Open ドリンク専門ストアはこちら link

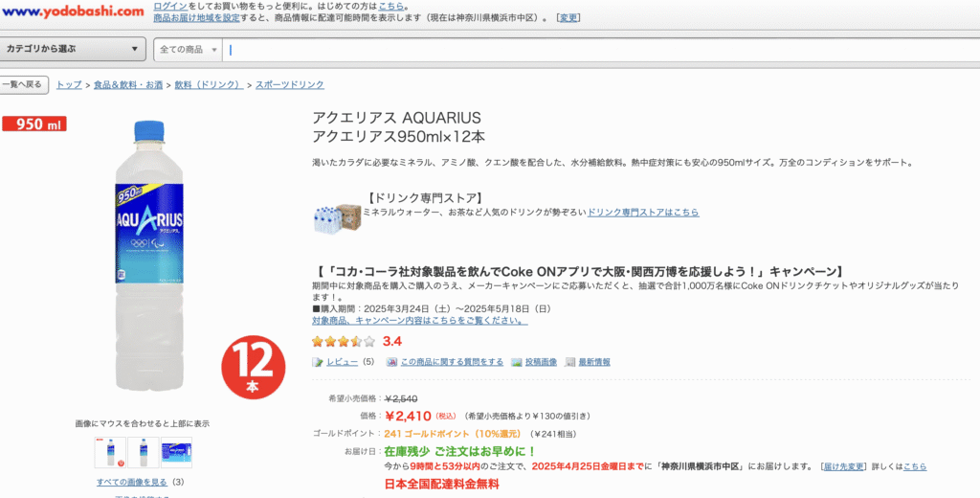tap(643, 212)
